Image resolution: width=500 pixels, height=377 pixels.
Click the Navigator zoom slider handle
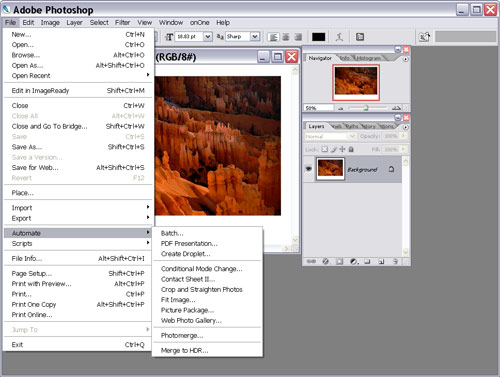pos(366,108)
